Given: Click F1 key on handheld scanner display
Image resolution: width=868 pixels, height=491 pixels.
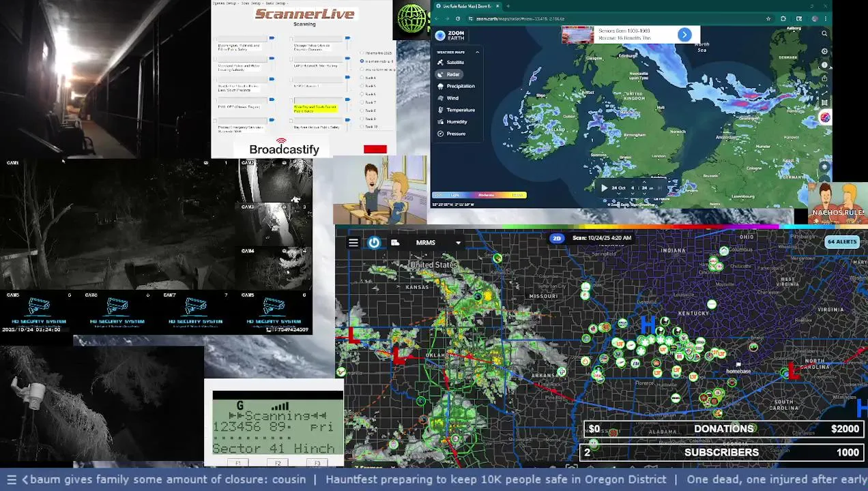Looking at the screenshot, I should point(238,463).
